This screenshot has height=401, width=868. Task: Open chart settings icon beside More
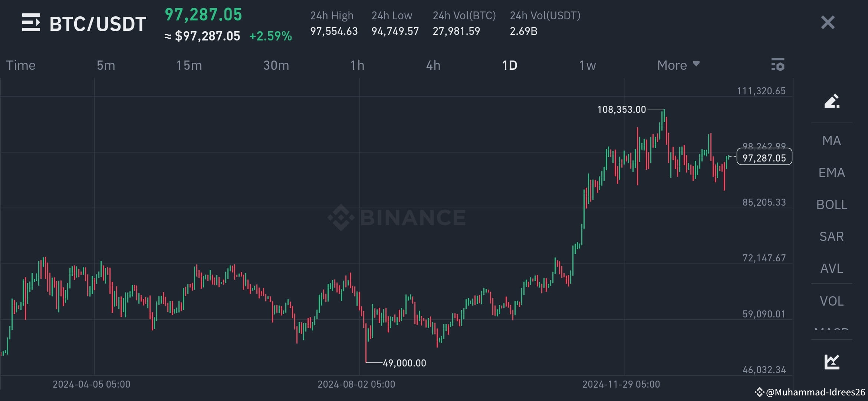778,65
